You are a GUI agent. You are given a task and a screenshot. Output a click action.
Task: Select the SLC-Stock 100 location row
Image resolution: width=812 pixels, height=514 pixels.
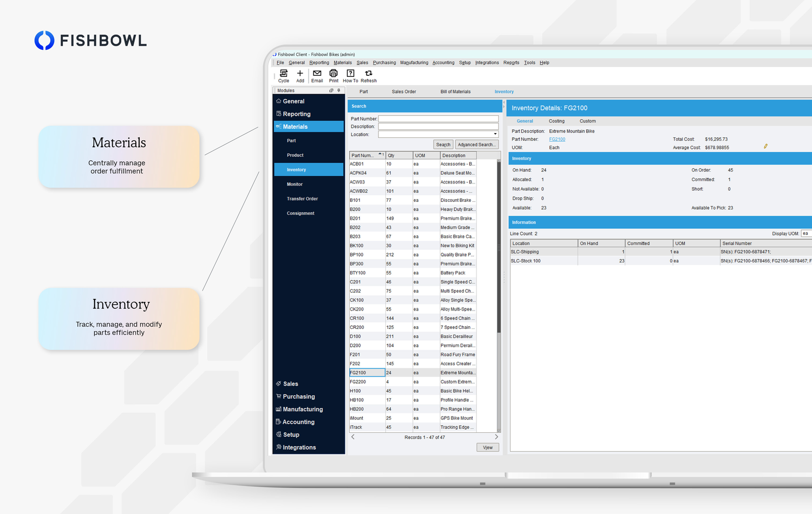click(661, 261)
